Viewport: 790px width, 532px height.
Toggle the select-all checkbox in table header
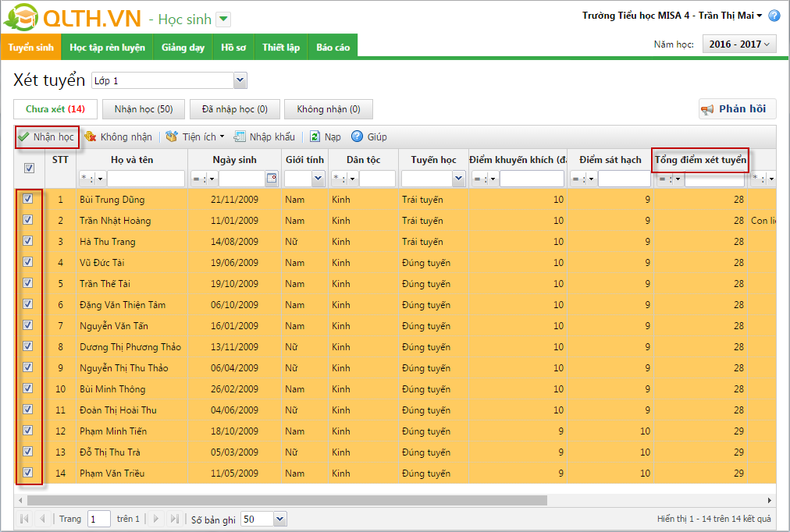[29, 168]
